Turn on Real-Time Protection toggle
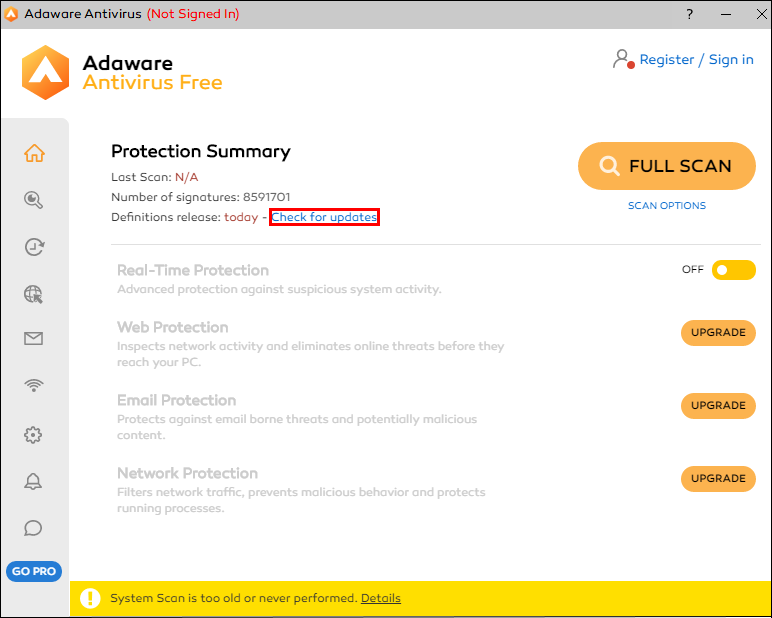This screenshot has width=772, height=618. [x=734, y=270]
